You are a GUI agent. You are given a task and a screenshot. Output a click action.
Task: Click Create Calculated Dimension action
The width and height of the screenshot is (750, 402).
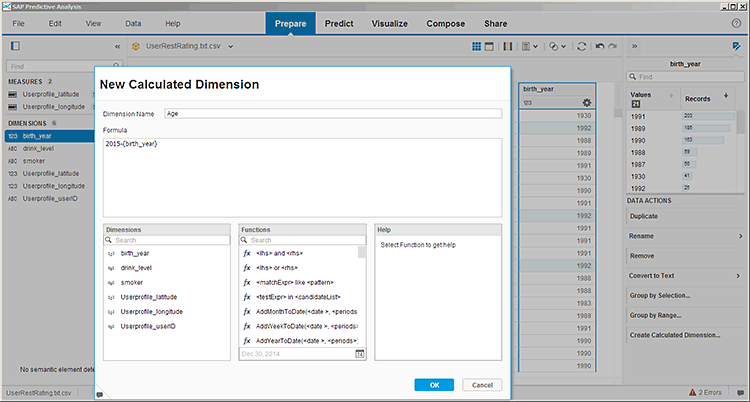point(675,335)
